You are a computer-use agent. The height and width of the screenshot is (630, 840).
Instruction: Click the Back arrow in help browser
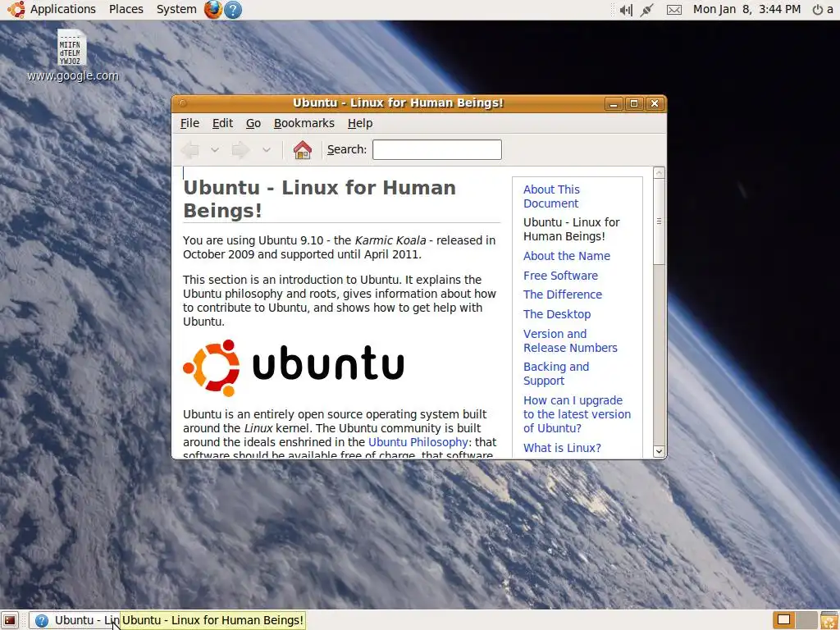pyautogui.click(x=190, y=150)
